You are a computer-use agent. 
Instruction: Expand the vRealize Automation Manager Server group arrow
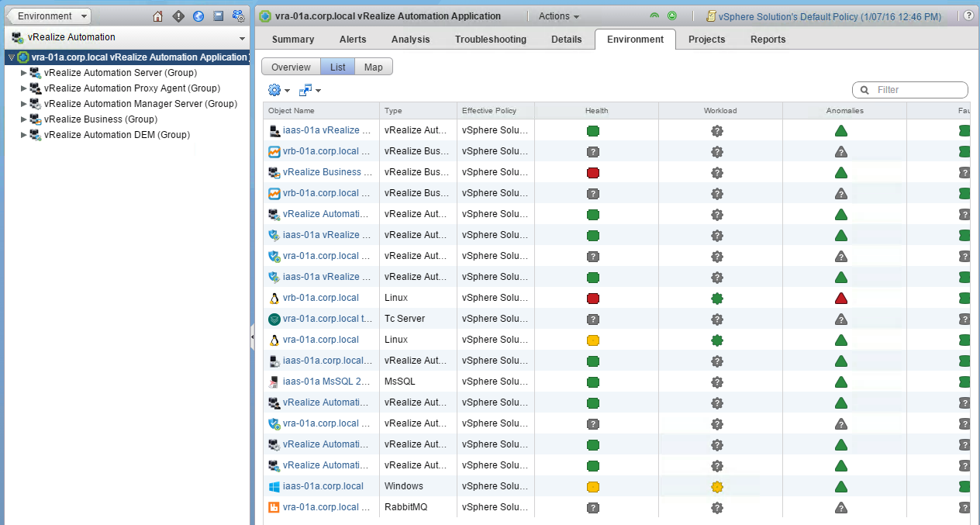24,104
